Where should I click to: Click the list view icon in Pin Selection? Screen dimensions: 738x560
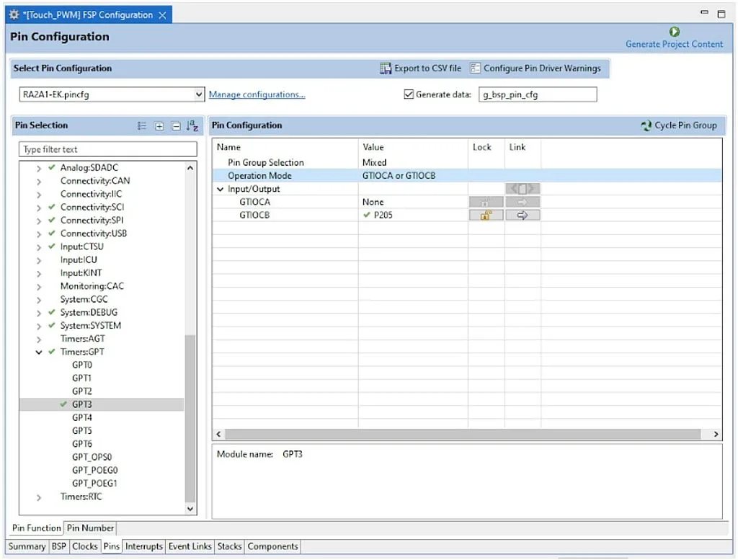point(142,125)
